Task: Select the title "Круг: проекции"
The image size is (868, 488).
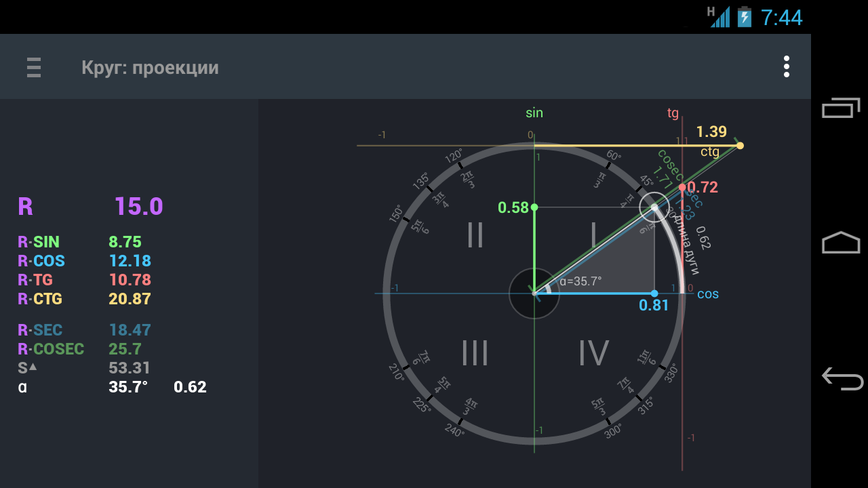Action: coord(150,68)
